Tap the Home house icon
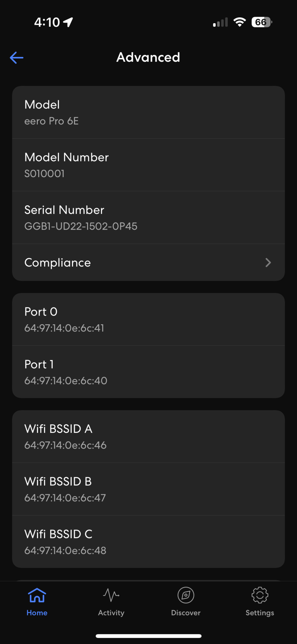The image size is (297, 644). click(37, 595)
